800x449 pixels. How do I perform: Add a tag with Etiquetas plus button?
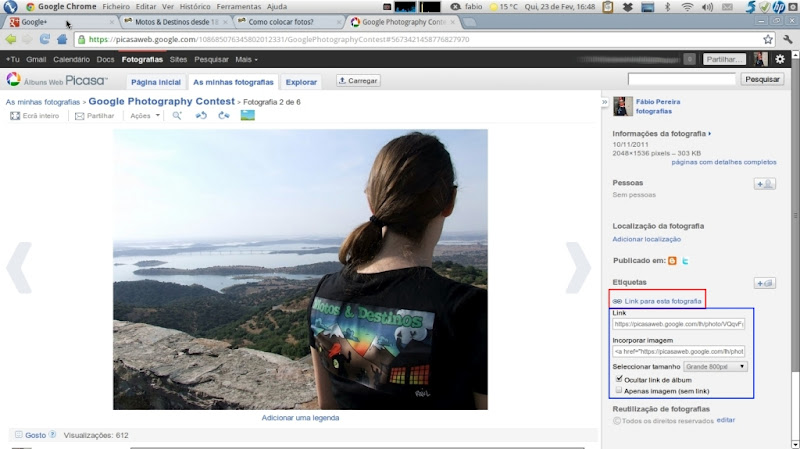click(x=764, y=283)
